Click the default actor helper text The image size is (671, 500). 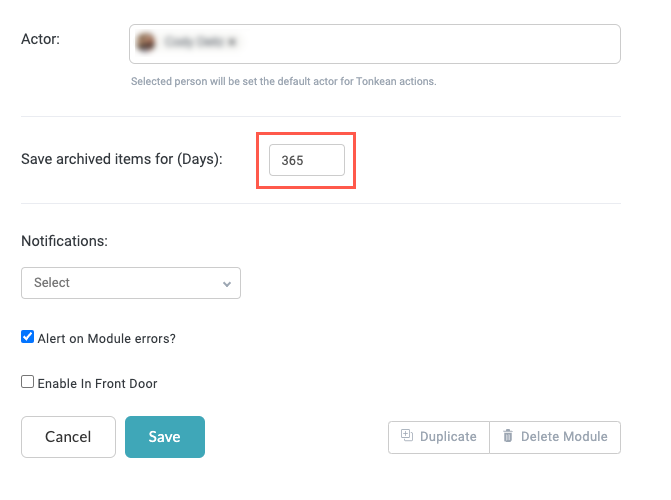tap(283, 81)
